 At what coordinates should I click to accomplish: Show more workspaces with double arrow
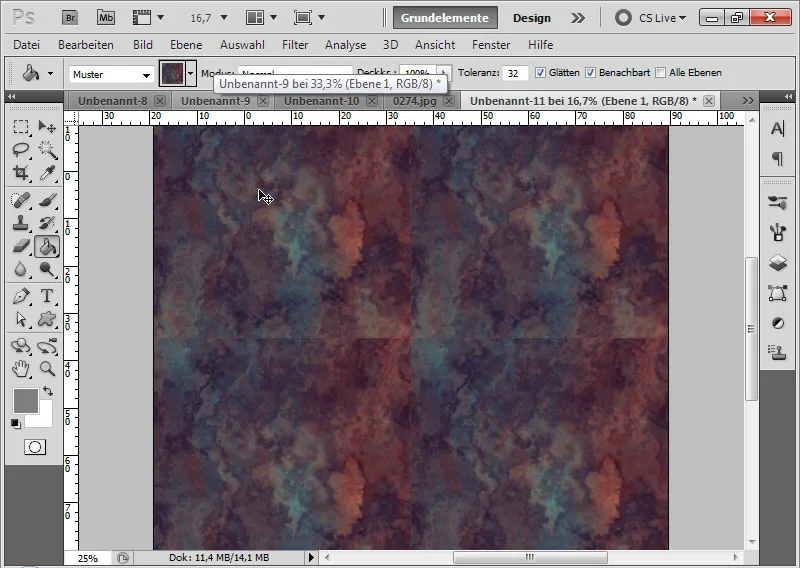click(x=578, y=18)
